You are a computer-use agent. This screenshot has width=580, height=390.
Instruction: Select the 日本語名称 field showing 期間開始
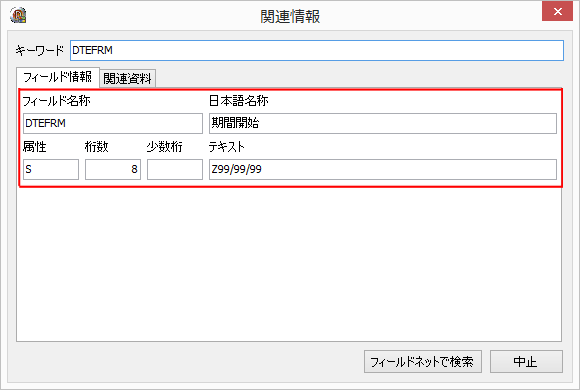383,123
